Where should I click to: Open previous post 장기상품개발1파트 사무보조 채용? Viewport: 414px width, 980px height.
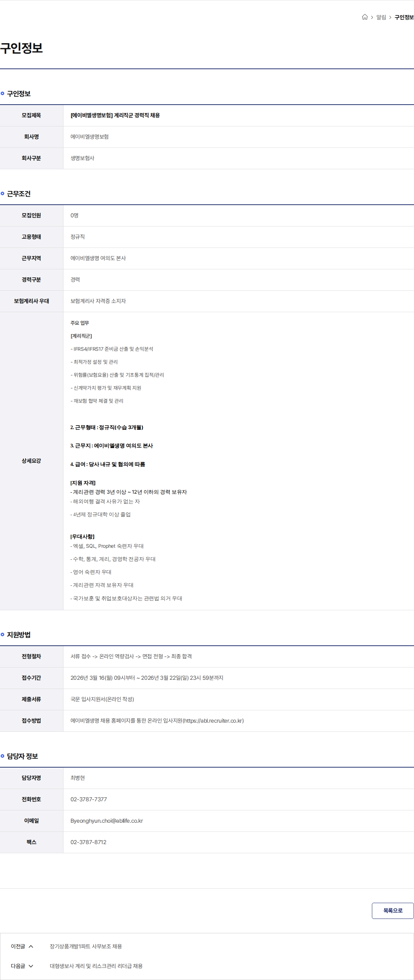(x=86, y=946)
